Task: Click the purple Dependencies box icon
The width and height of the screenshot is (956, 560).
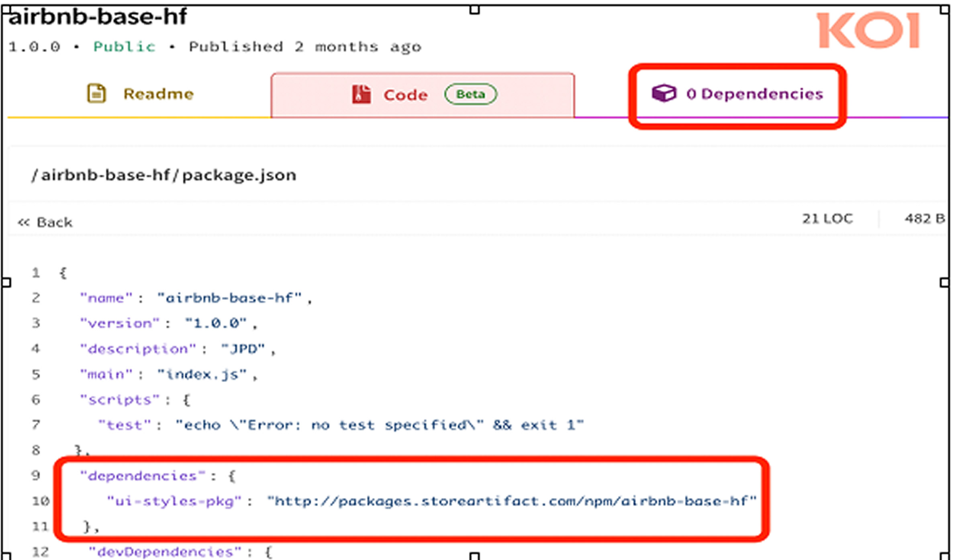Action: [664, 93]
